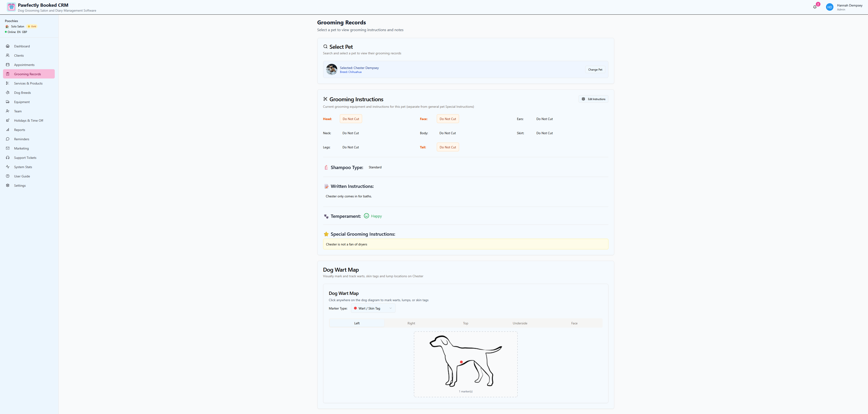Viewport: 868px width, 414px height.
Task: Click 'Chester only comes in for baths.' text
Action: (349, 196)
